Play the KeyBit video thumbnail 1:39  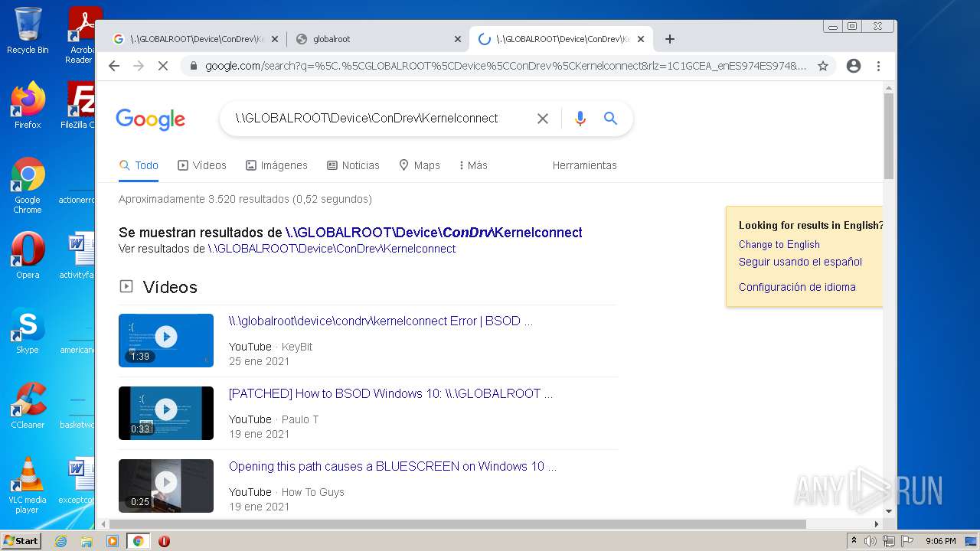pyautogui.click(x=166, y=340)
